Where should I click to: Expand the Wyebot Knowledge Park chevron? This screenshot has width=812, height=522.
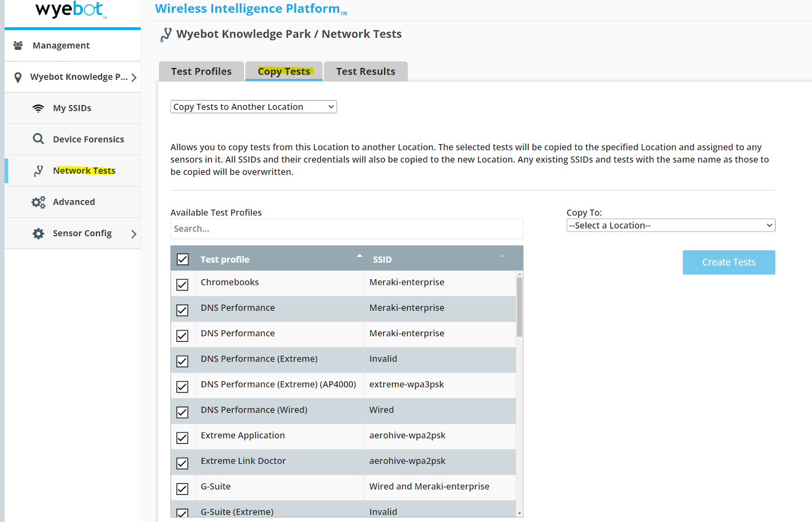pyautogui.click(x=134, y=78)
